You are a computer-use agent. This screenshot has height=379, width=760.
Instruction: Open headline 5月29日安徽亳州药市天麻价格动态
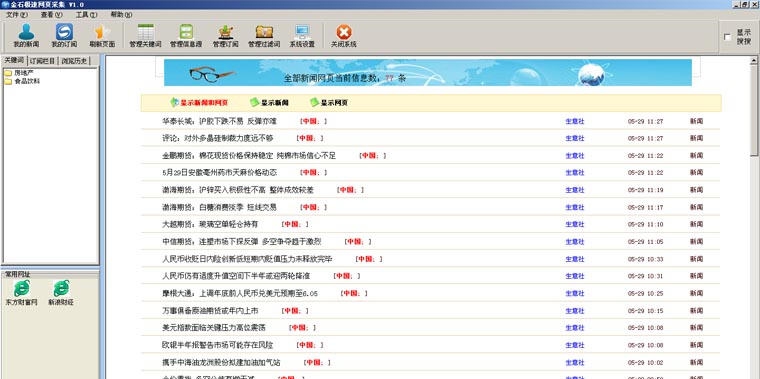(220, 173)
